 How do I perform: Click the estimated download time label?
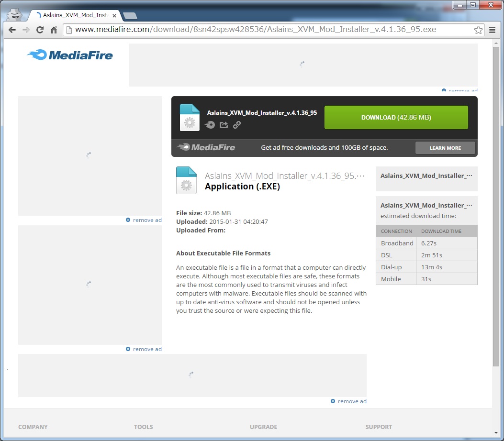point(418,216)
